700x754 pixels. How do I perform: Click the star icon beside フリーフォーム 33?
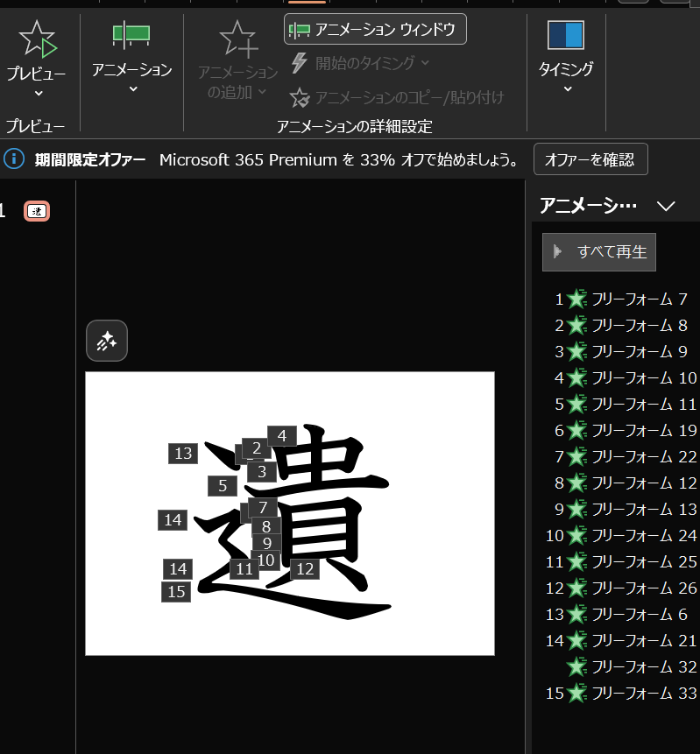click(x=576, y=694)
